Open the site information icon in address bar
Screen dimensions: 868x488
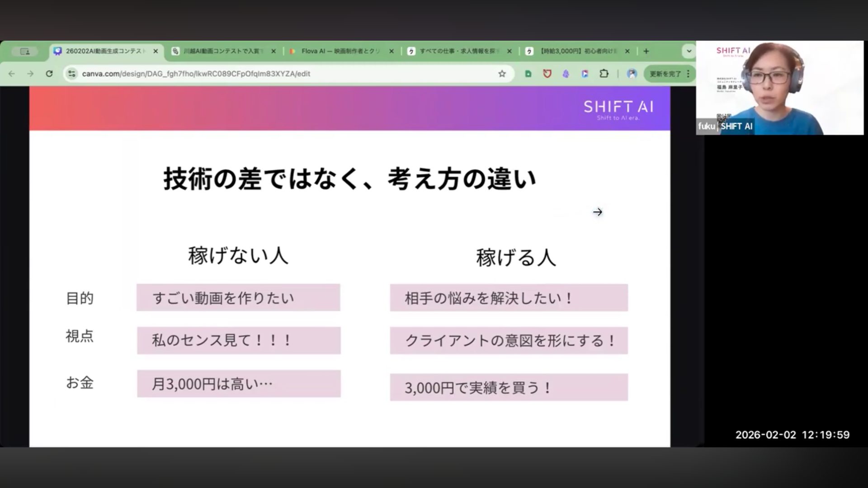[x=71, y=74]
